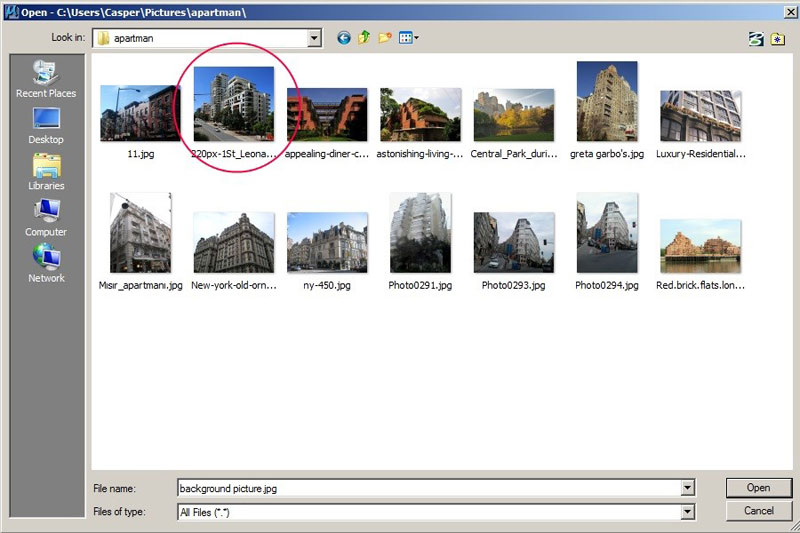Create a new folder
This screenshot has height=533, width=800.
click(x=385, y=38)
